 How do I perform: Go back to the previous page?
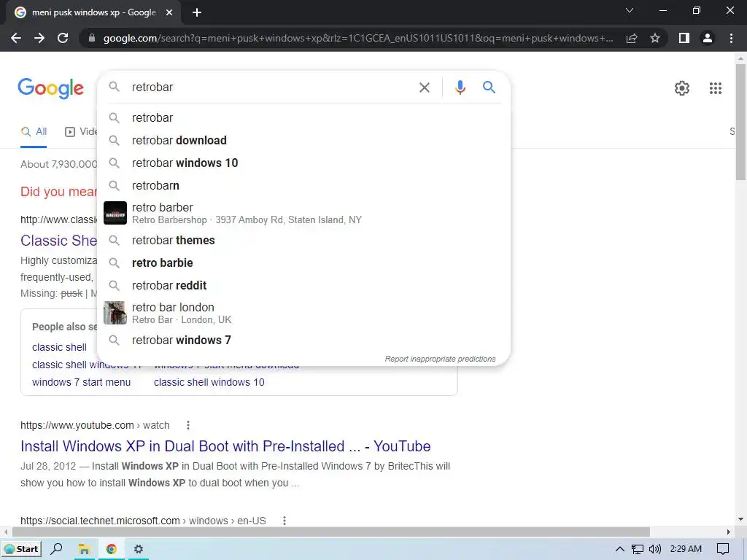(16, 38)
